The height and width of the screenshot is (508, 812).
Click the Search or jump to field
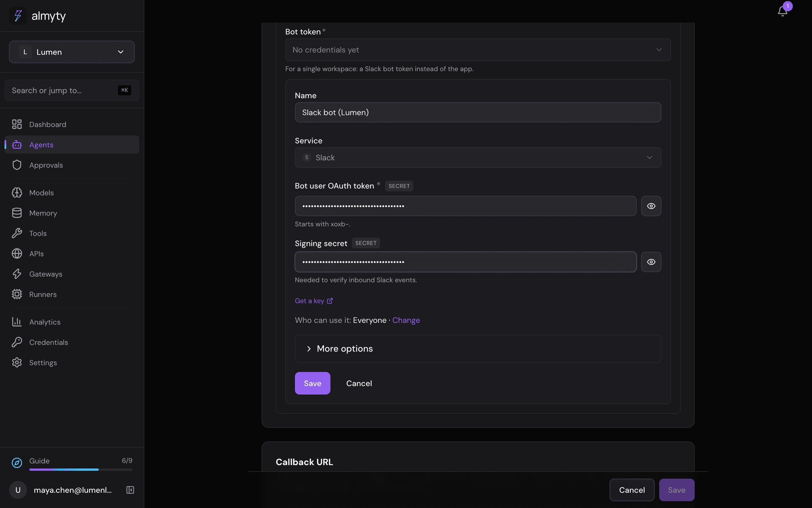(x=72, y=90)
